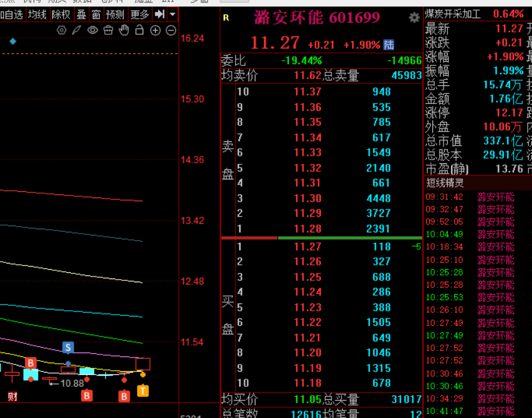Select the 10:34:29 短线精灵 entry

point(478,399)
